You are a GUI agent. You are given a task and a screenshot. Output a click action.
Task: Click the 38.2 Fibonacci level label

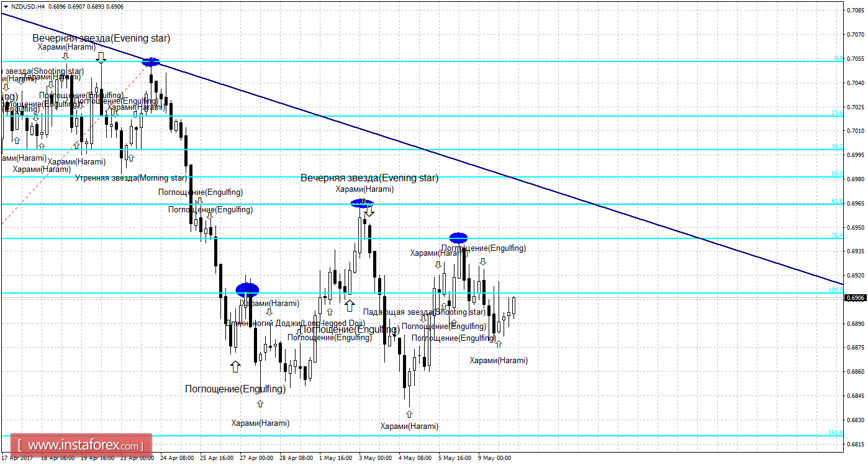point(837,147)
